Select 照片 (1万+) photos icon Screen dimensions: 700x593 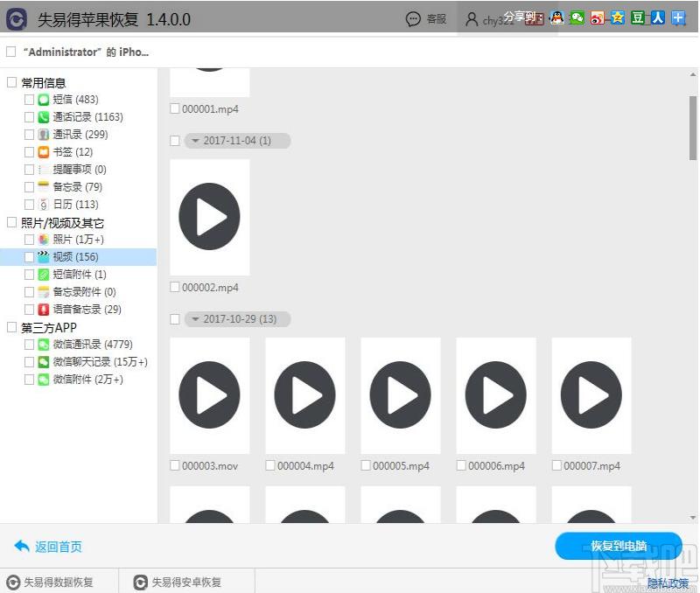pyautogui.click(x=43, y=240)
